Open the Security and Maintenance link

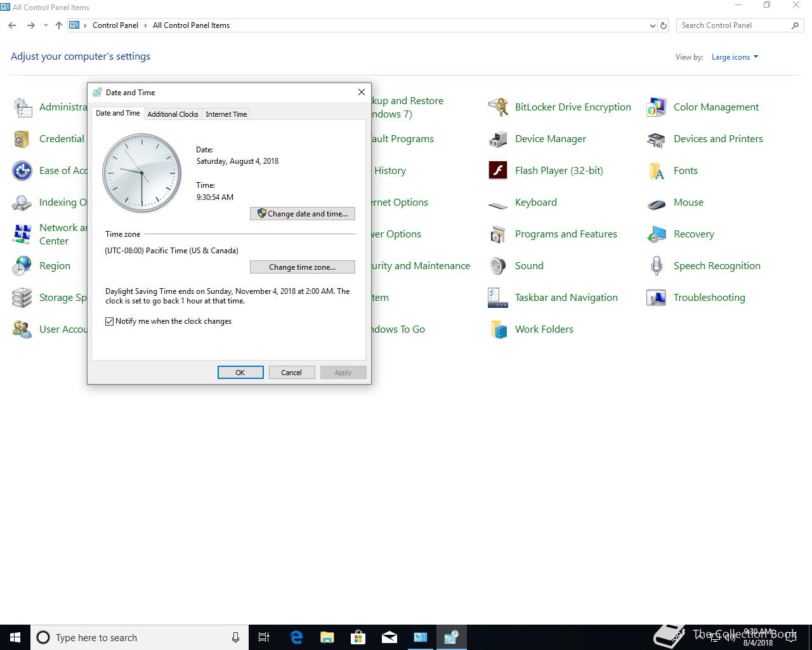[421, 266]
